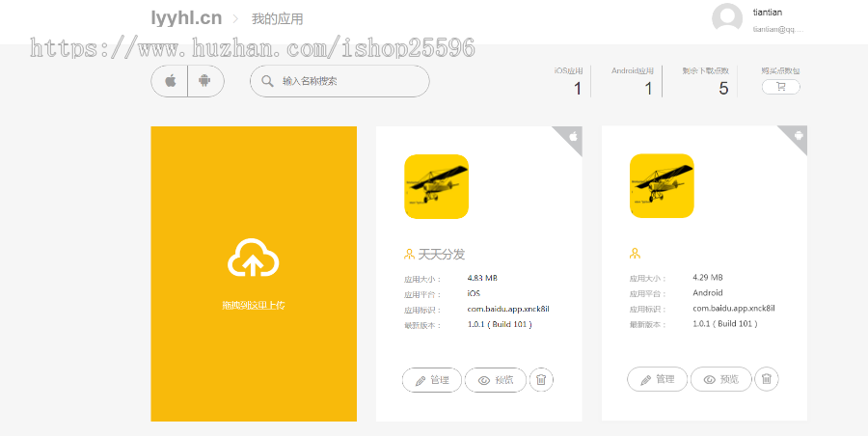The height and width of the screenshot is (436, 868).
Task: Click the user avatar in the header
Action: [727, 18]
